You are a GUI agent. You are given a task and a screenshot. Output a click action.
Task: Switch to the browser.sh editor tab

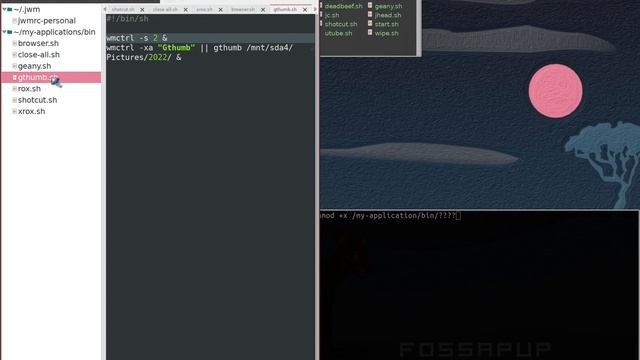pos(242,9)
